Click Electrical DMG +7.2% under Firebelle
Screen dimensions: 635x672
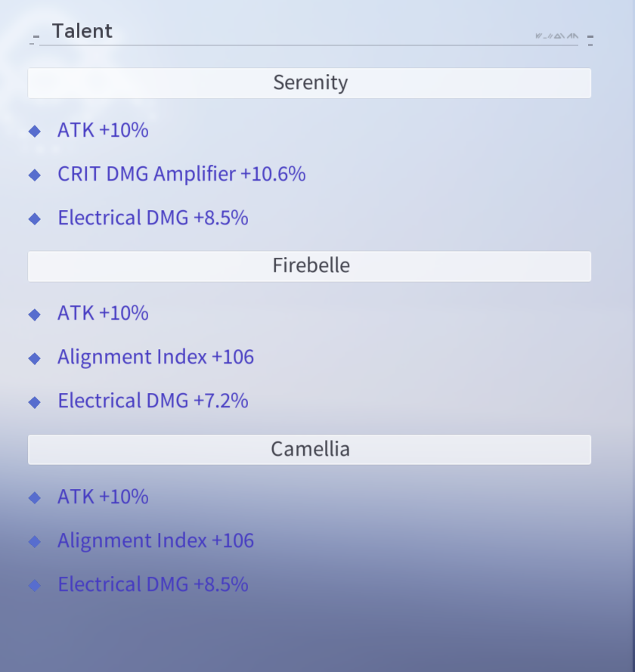(x=153, y=401)
